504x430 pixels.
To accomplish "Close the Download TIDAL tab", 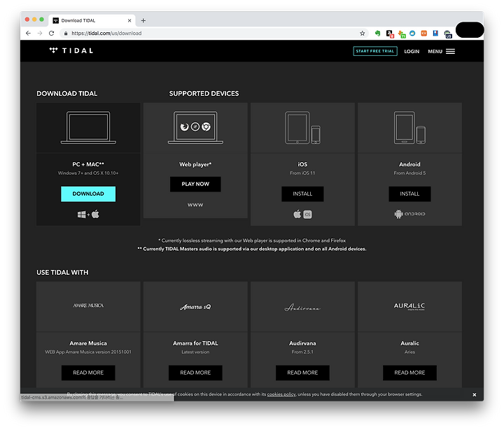I will click(129, 20).
